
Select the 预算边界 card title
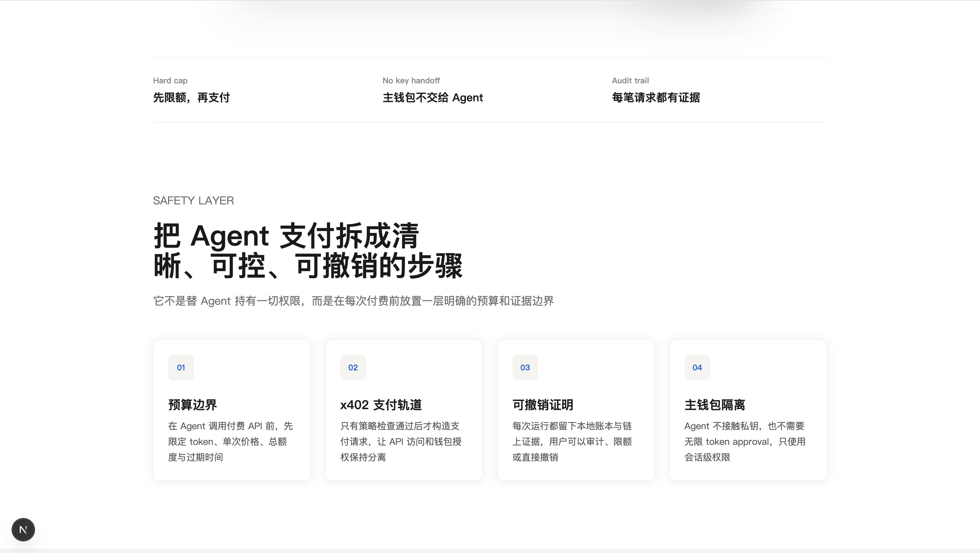coord(193,405)
